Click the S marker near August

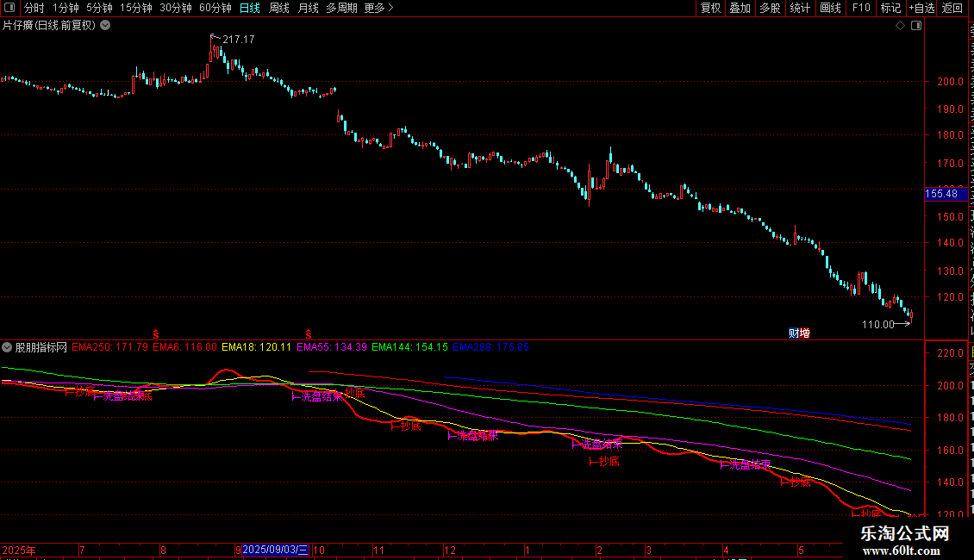pyautogui.click(x=156, y=334)
